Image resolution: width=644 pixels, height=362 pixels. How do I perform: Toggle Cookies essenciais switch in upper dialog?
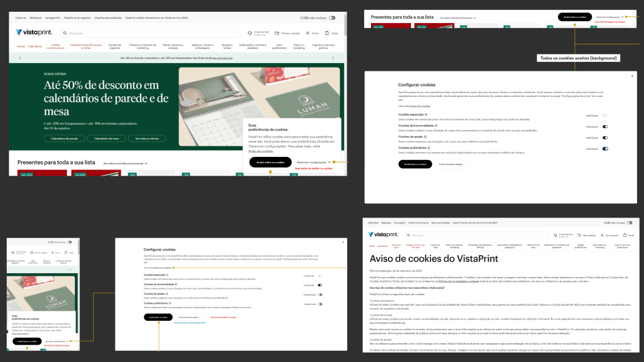[x=605, y=116]
